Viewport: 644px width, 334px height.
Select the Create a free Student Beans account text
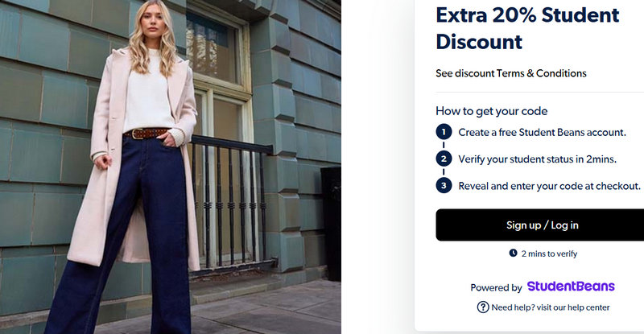click(542, 132)
